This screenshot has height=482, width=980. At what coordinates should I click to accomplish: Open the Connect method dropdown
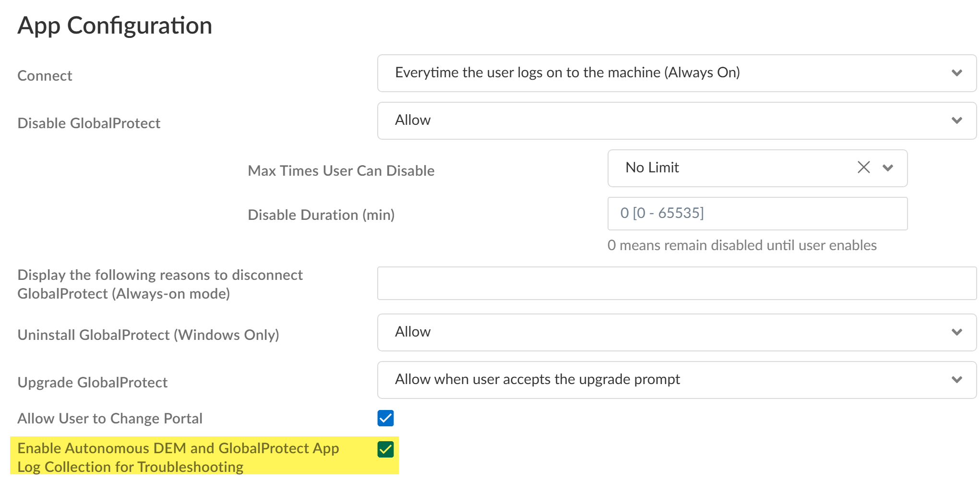point(672,73)
